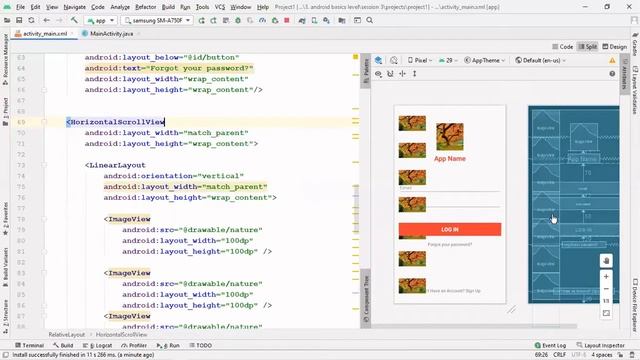640x360 pixels.
Task: Open the Default (en-us) locale dropdown
Action: 541,60
